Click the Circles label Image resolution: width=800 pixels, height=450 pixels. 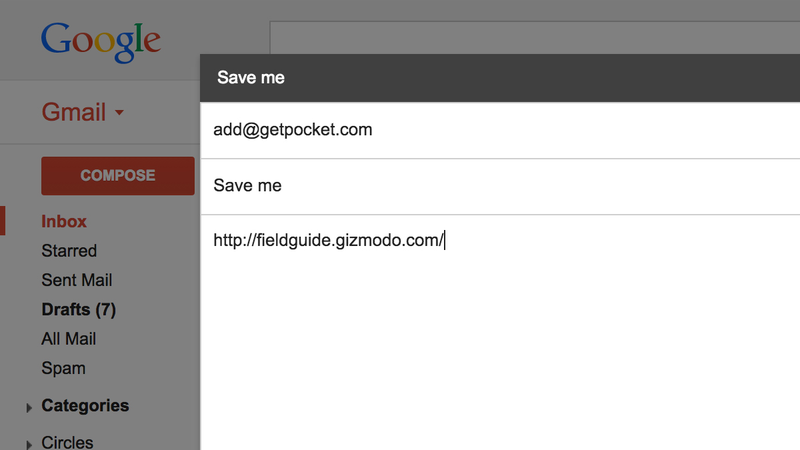(67, 442)
